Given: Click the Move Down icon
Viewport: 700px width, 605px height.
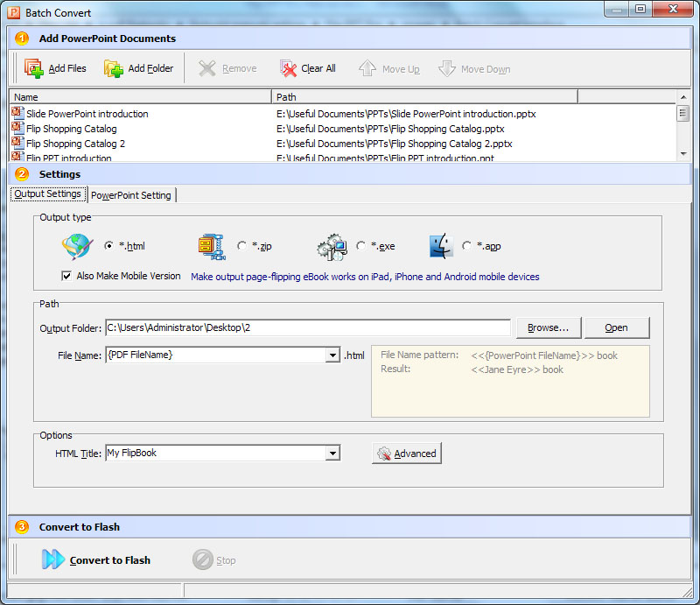Looking at the screenshot, I should pos(448,67).
